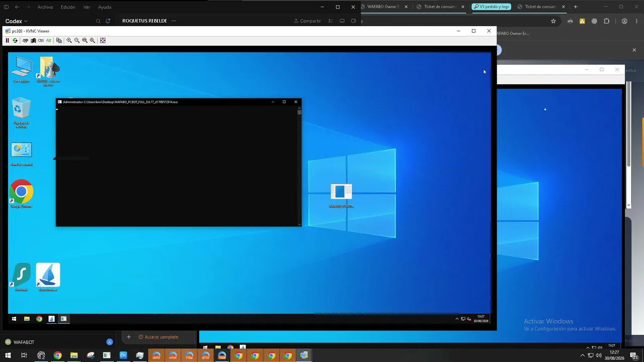Open the Acceso completo permission selector

pos(158,337)
